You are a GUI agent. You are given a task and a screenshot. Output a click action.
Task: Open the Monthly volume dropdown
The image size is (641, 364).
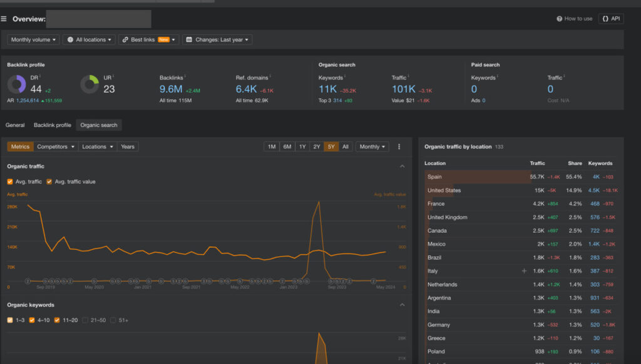point(33,39)
